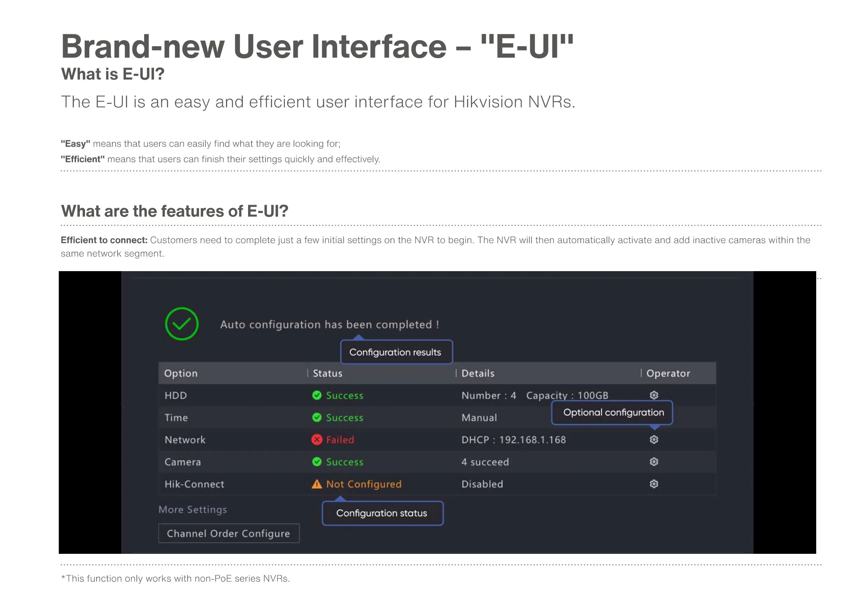The image size is (868, 614).
Task: Click 'Auto configuration has been completed' message
Action: click(329, 324)
